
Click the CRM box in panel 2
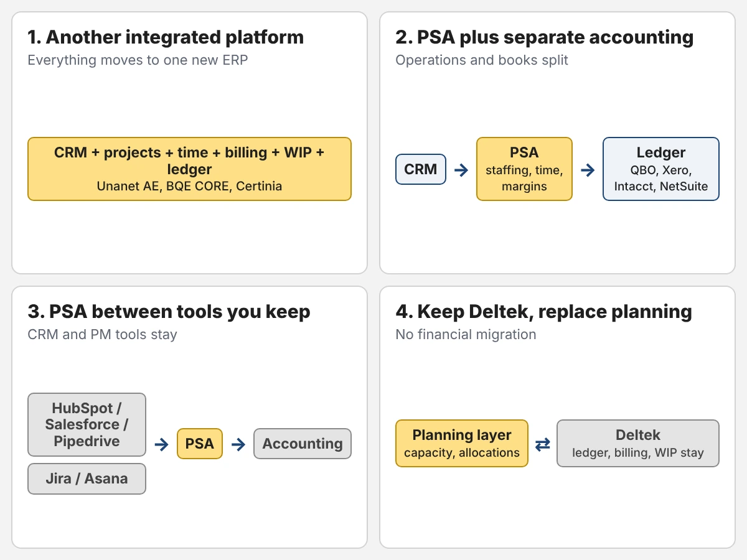point(421,169)
